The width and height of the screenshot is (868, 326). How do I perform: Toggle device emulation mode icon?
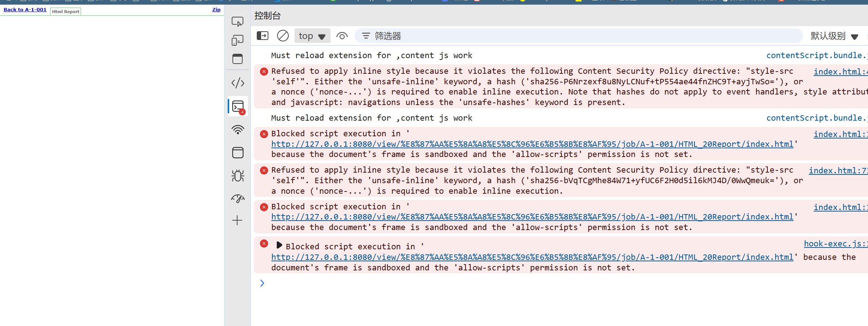(238, 40)
